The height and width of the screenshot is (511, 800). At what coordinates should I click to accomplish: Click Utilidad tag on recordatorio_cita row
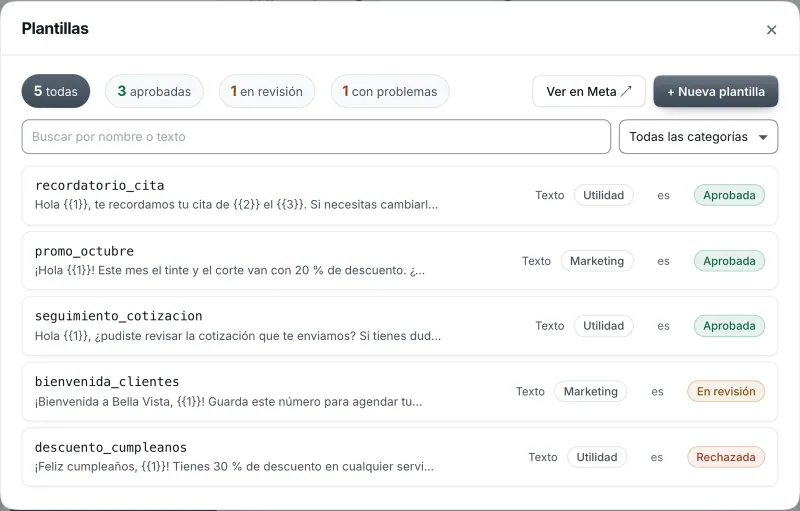pyautogui.click(x=604, y=195)
